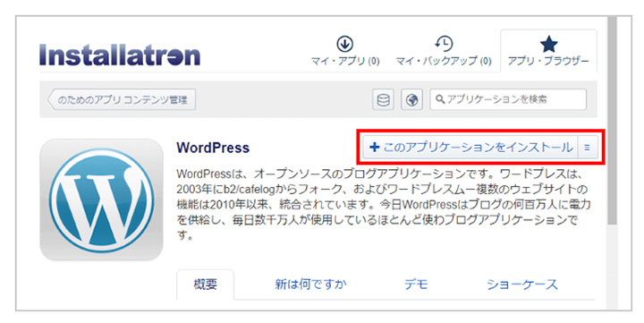Click the vertical scrollbar thumb

click(x=612, y=121)
